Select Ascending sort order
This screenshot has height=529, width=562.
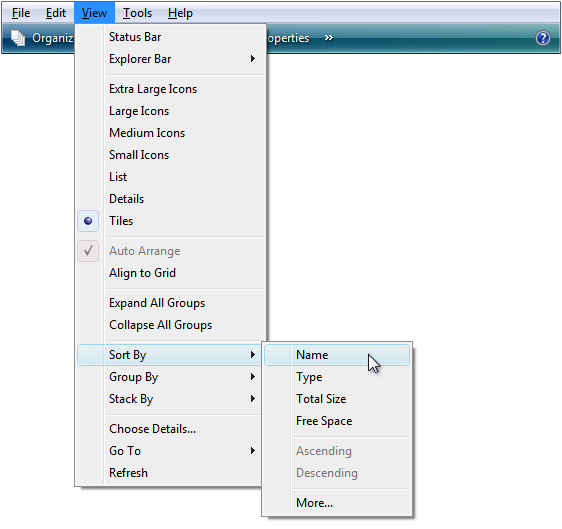(x=337, y=451)
